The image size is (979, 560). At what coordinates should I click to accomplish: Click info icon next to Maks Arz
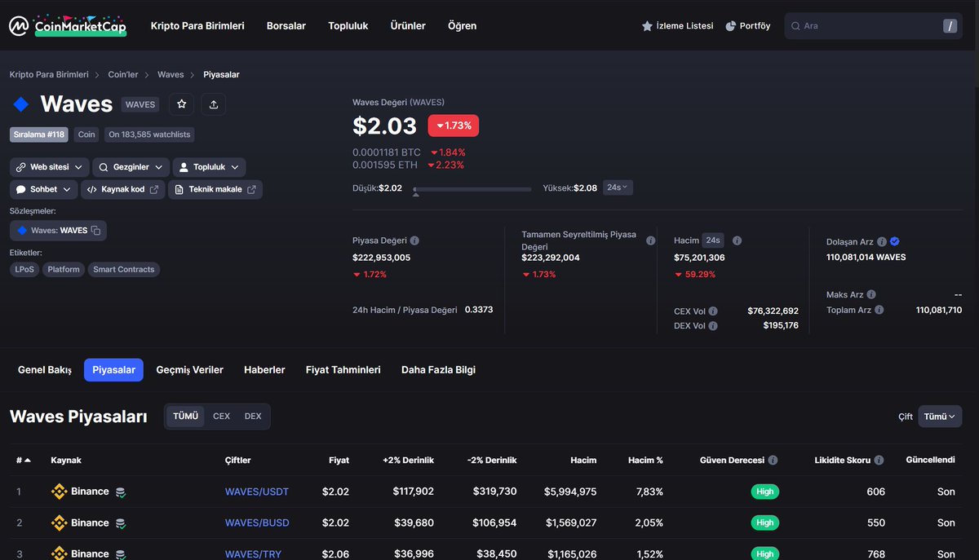tap(871, 294)
